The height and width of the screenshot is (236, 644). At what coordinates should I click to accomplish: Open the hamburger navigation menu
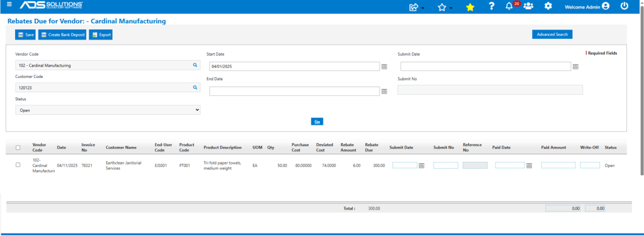(x=9, y=4)
